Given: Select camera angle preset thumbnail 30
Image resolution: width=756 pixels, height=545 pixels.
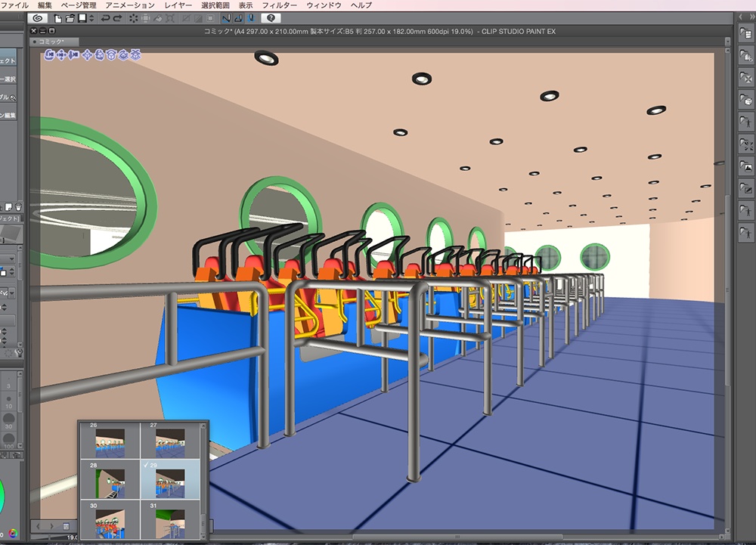Looking at the screenshot, I should (110, 520).
